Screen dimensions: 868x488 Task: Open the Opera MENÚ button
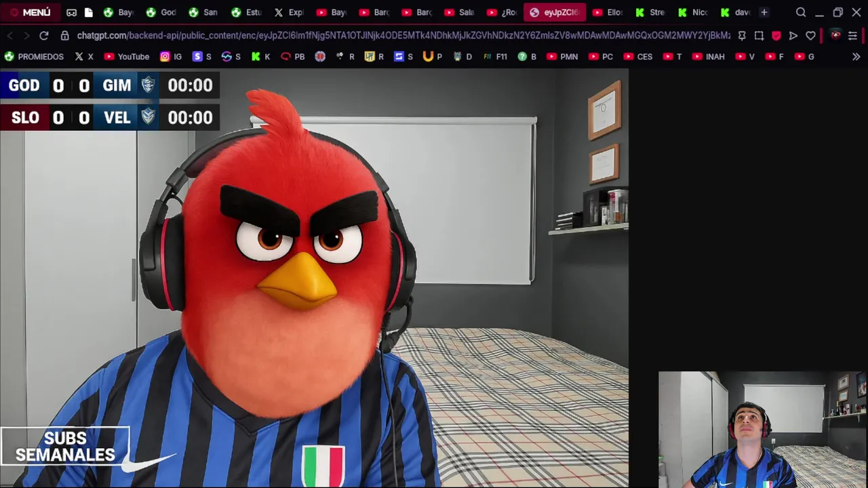pos(30,12)
